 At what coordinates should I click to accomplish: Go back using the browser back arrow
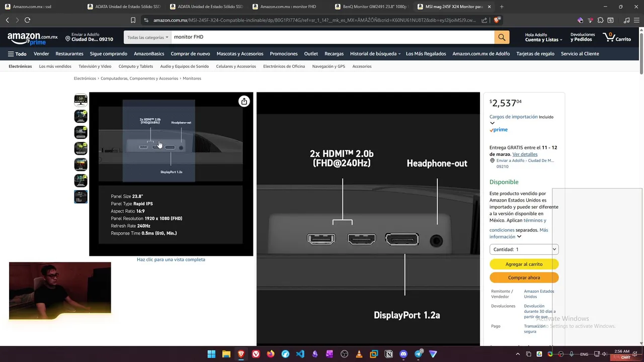(7, 20)
